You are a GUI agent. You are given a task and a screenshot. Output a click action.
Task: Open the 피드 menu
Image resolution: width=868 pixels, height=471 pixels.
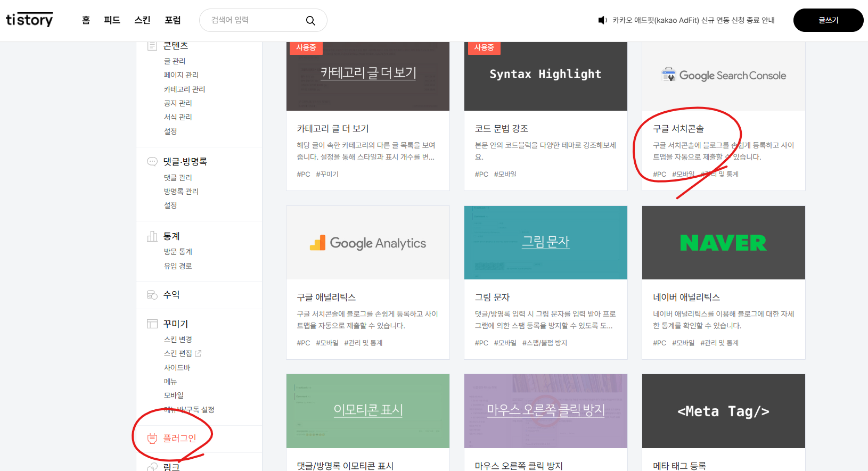(x=112, y=20)
